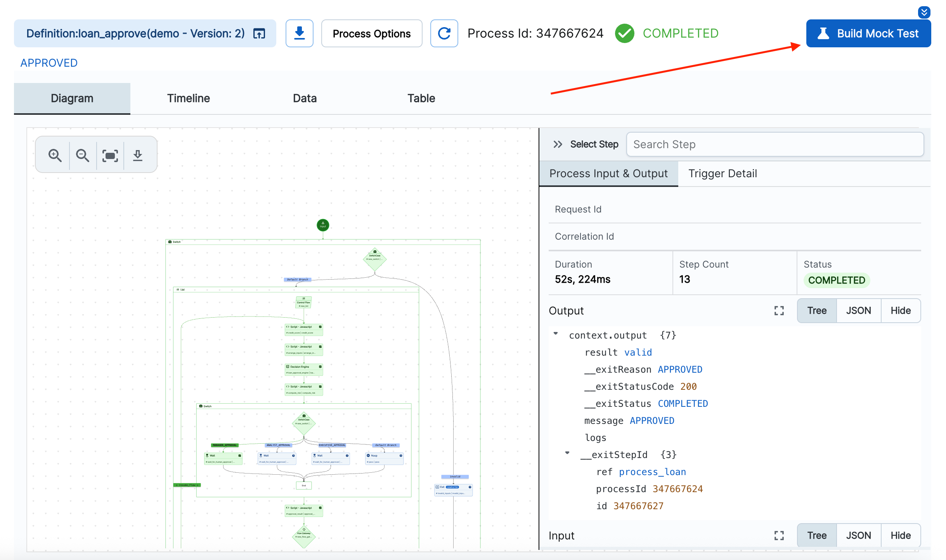Refresh the process view
The image size is (946, 560).
pyautogui.click(x=444, y=33)
